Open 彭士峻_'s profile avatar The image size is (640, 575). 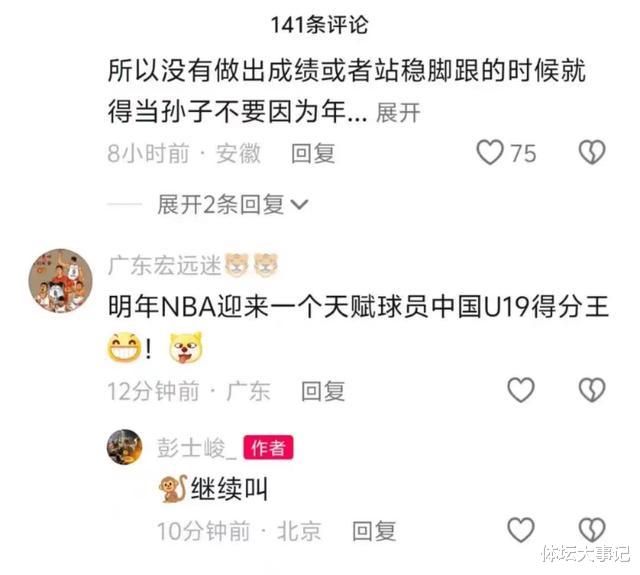click(124, 447)
